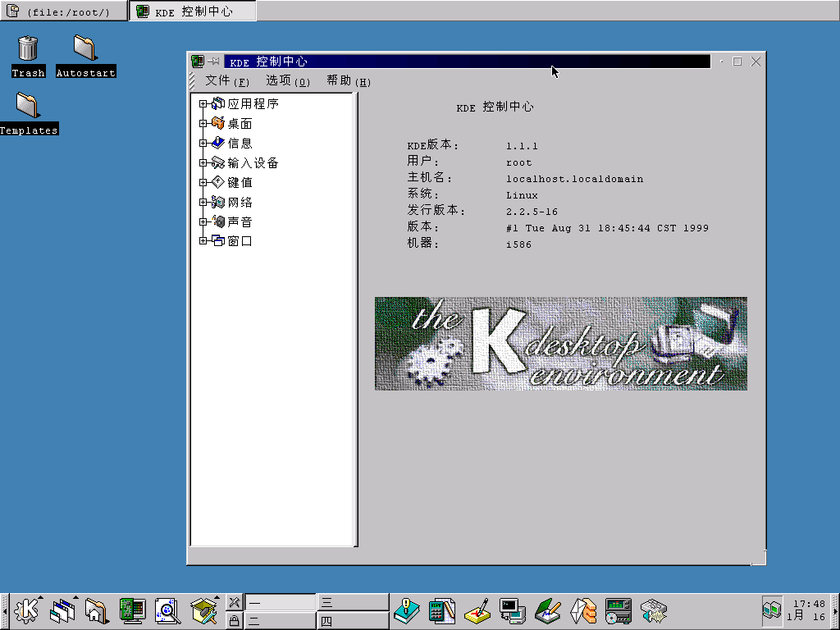Switch to virtual desktop 二
Screen dimensions: 840x630
click(281, 621)
